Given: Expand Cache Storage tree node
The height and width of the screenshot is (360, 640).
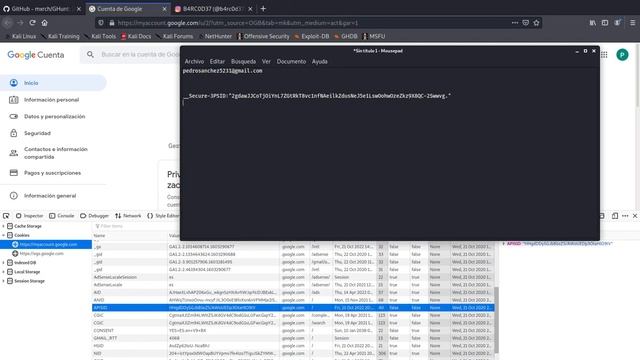Looking at the screenshot, I should (4, 226).
